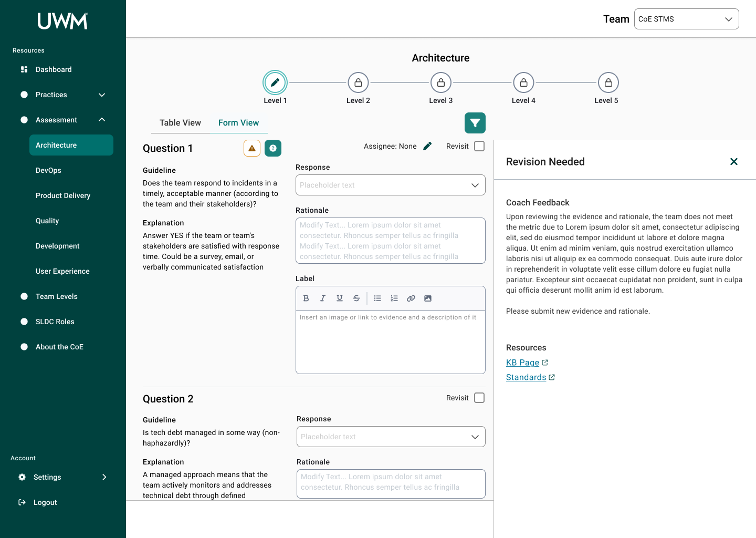This screenshot has width=756, height=538.
Task: Click the Practices bullet icon
Action: coord(24,95)
